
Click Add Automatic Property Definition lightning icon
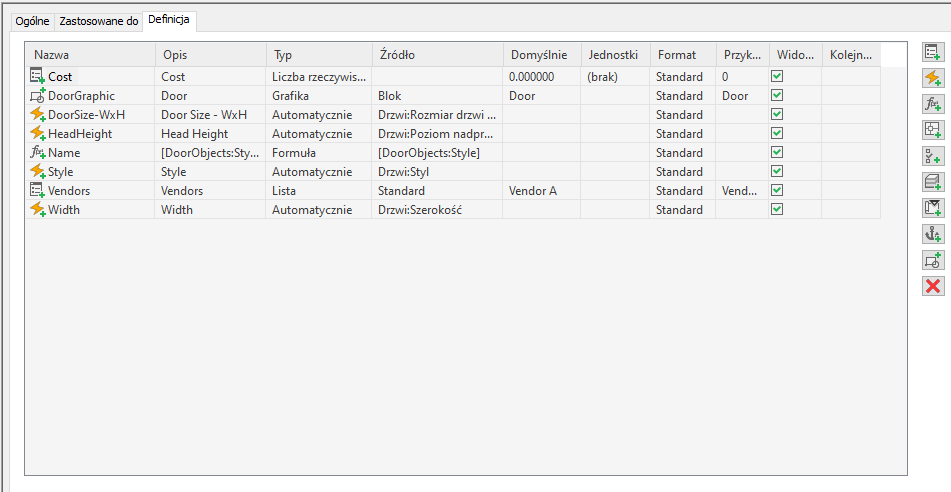(932, 77)
